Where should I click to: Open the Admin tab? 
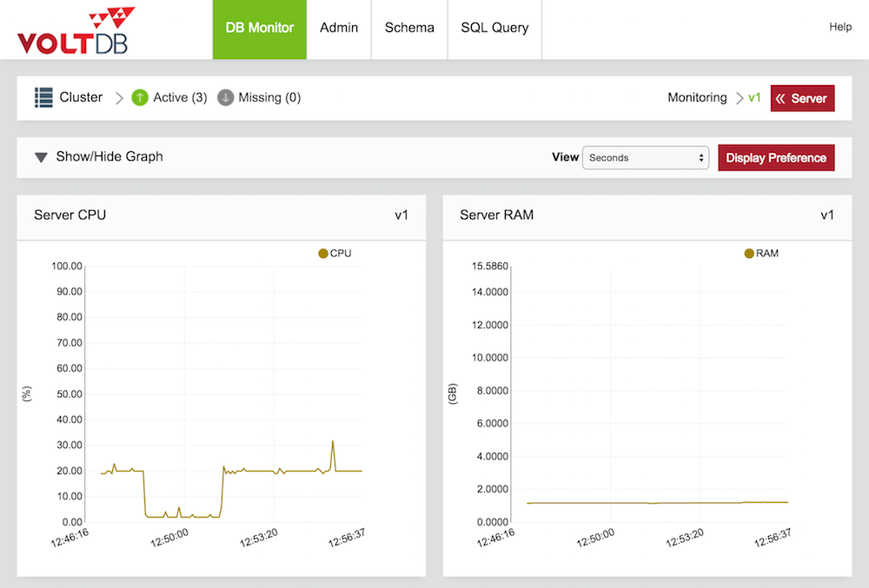(x=339, y=28)
